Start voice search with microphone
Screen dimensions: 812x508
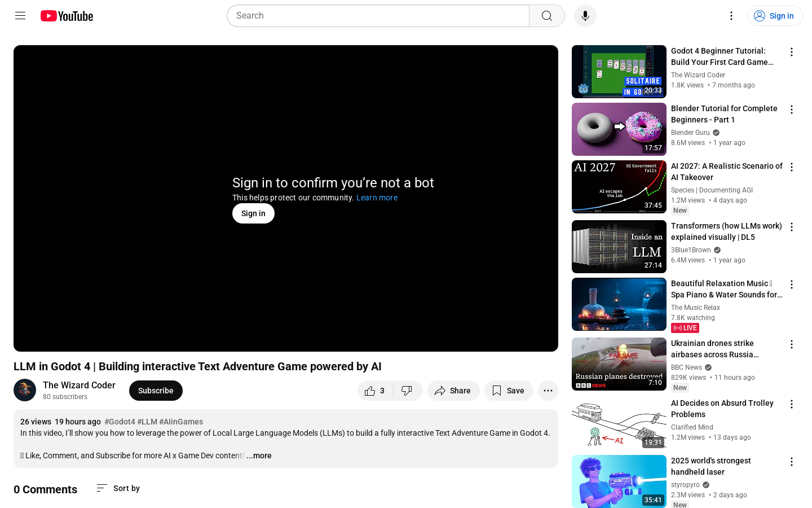[x=585, y=16]
